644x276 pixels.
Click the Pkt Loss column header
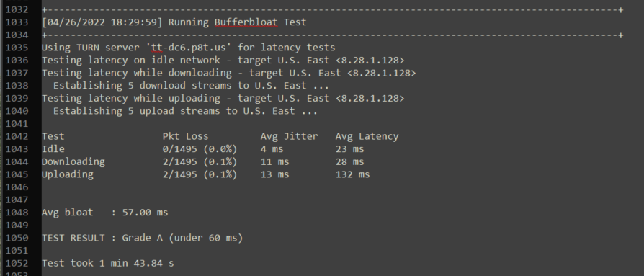pos(186,136)
